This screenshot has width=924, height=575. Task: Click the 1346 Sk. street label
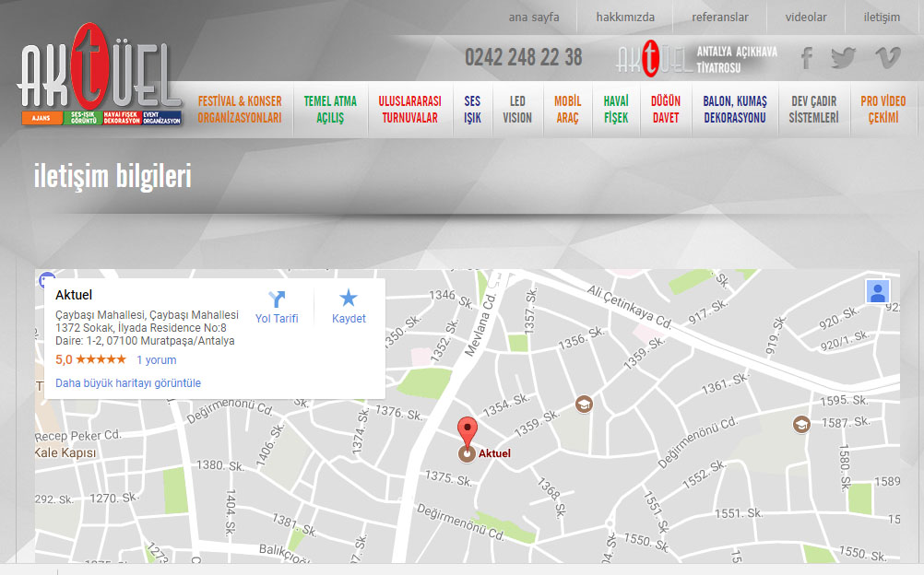point(451,299)
